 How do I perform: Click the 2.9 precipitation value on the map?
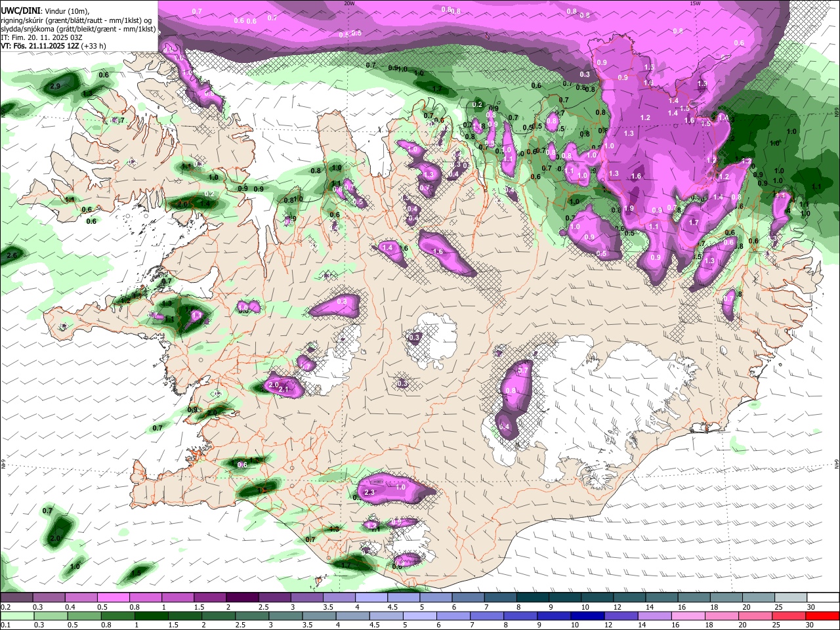(x=55, y=86)
